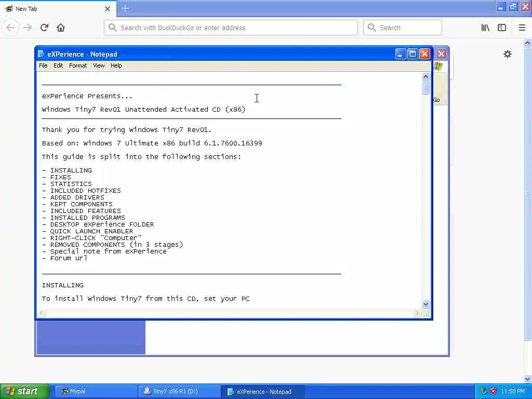The width and height of the screenshot is (532, 399).
Task: Click Notepad vertical scroll up arrow
Action: click(425, 76)
